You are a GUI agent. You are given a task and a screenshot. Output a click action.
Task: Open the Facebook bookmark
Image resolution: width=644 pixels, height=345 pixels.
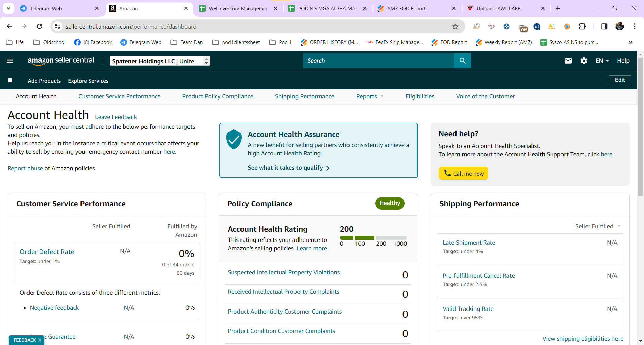[x=93, y=42]
